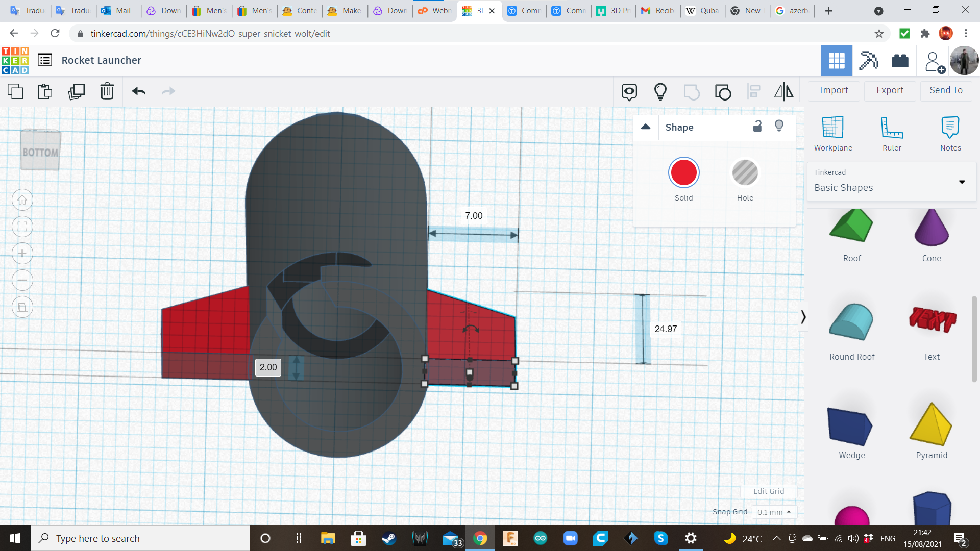Click the Zoom in plus button
Screen dimensions: 980x551
22,254
